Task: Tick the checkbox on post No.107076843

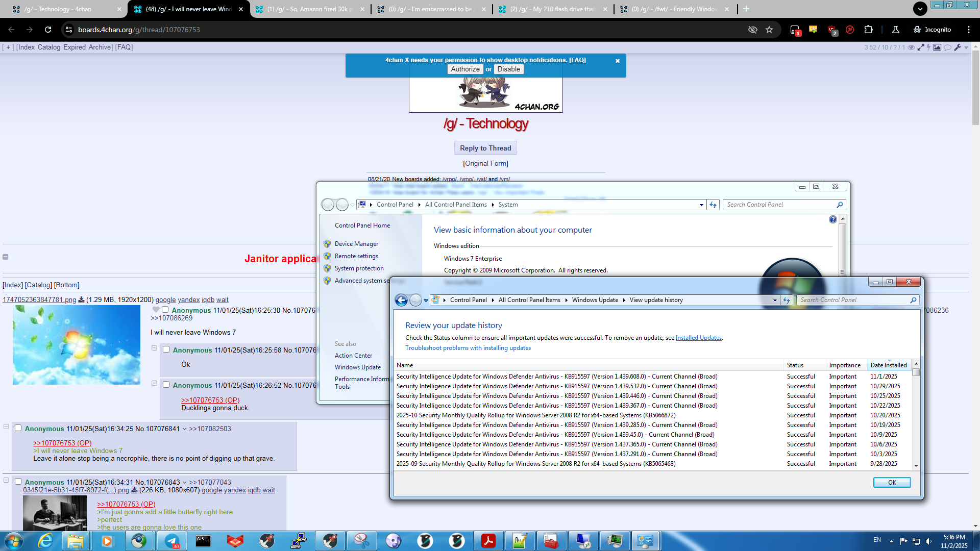Action: (x=18, y=482)
